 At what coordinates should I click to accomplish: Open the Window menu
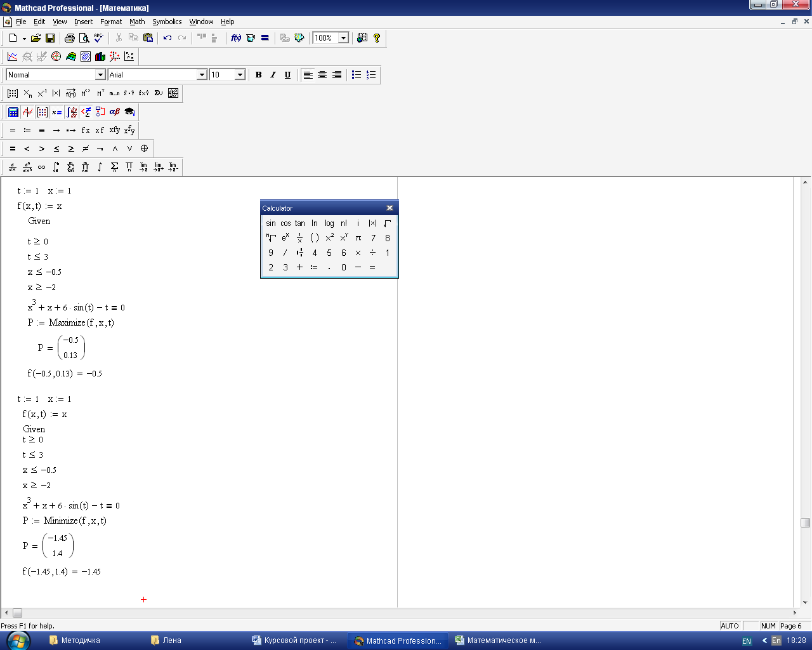pyautogui.click(x=201, y=22)
